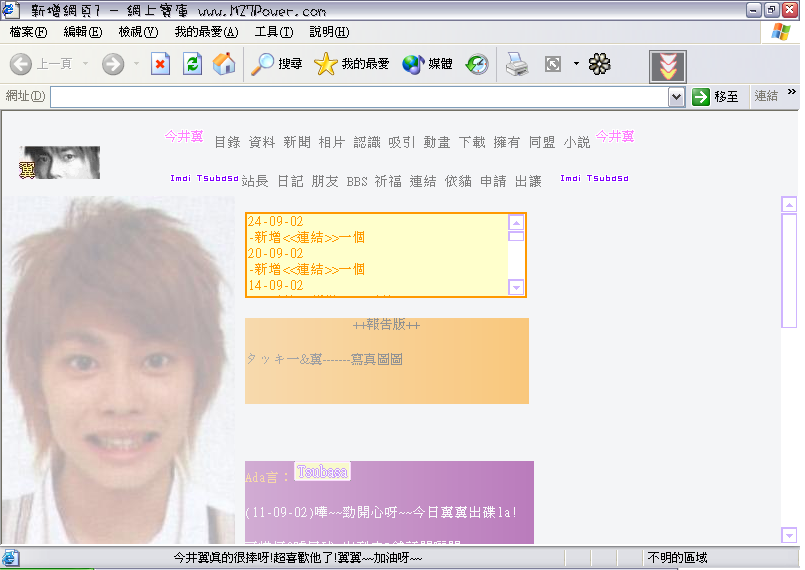805x570 pixels.
Task: Follow the 日記 navigation link
Action: click(x=290, y=181)
